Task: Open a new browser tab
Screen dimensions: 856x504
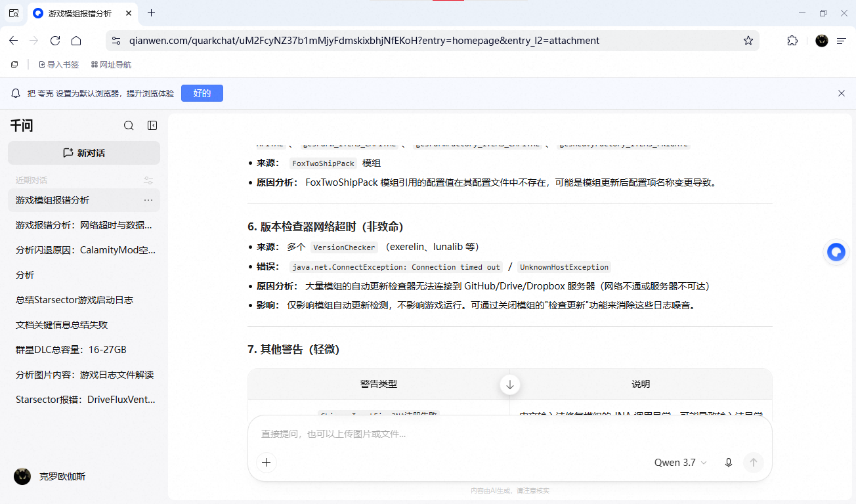Action: [x=152, y=13]
